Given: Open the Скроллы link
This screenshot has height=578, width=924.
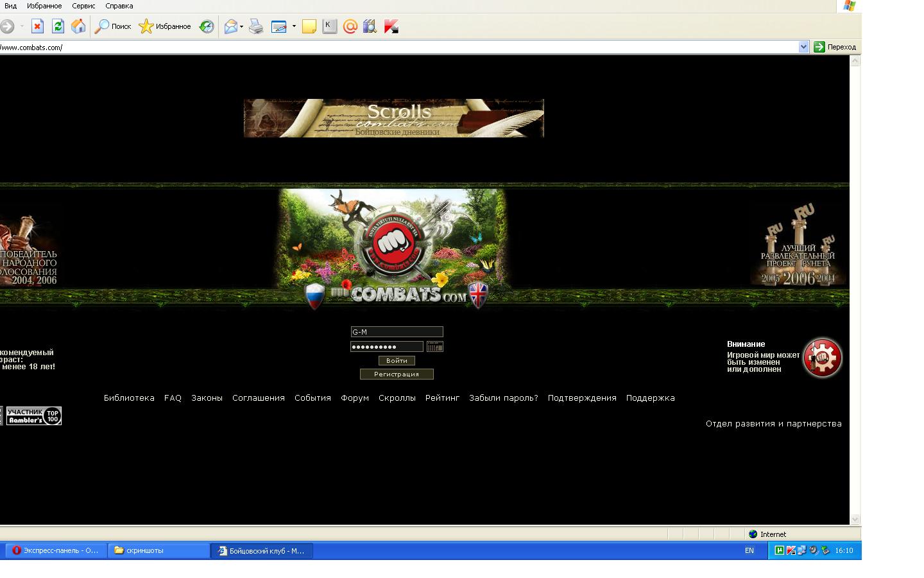Looking at the screenshot, I should [x=397, y=398].
